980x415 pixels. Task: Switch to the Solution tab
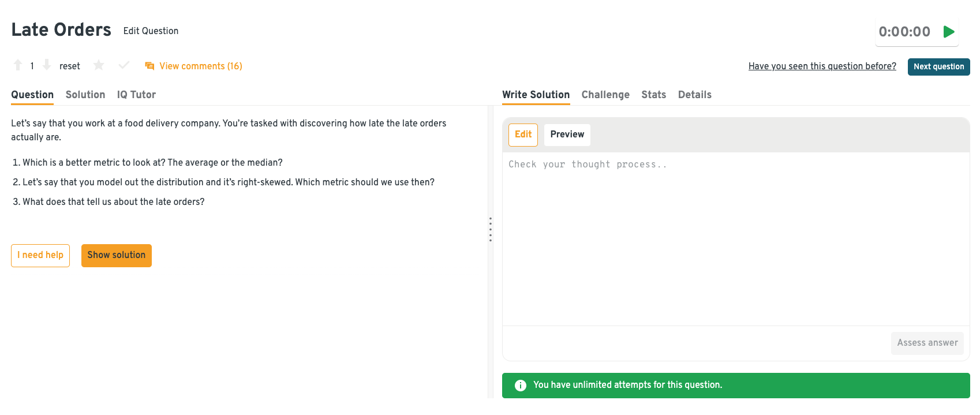coord(85,95)
